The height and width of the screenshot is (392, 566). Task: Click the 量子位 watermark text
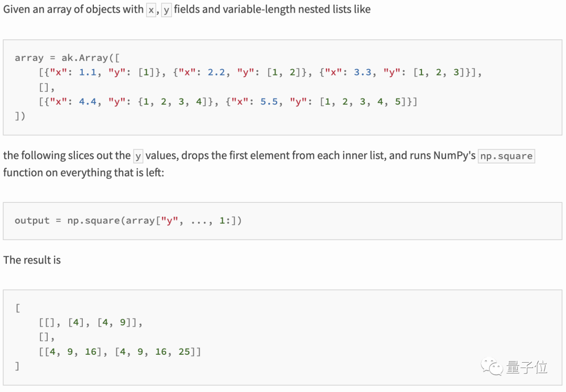pos(527,367)
